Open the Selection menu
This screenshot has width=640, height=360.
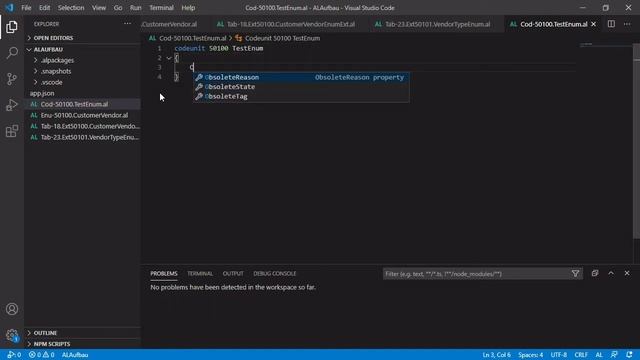point(71,8)
